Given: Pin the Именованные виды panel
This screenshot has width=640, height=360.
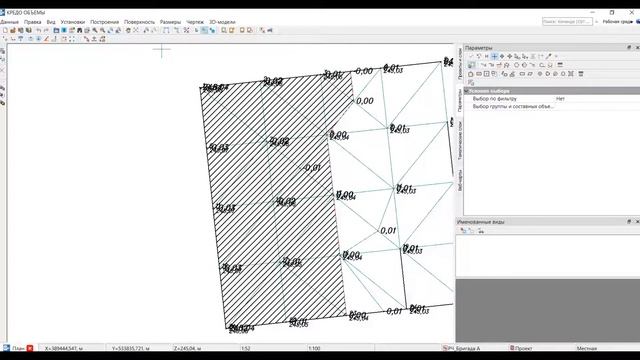Looking at the screenshot, I should pyautogui.click(x=629, y=222).
